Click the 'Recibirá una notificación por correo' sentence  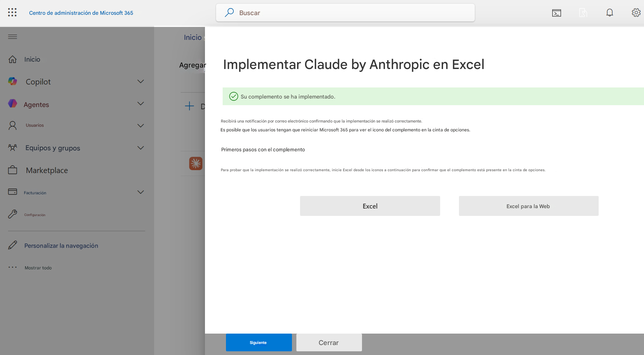(321, 121)
